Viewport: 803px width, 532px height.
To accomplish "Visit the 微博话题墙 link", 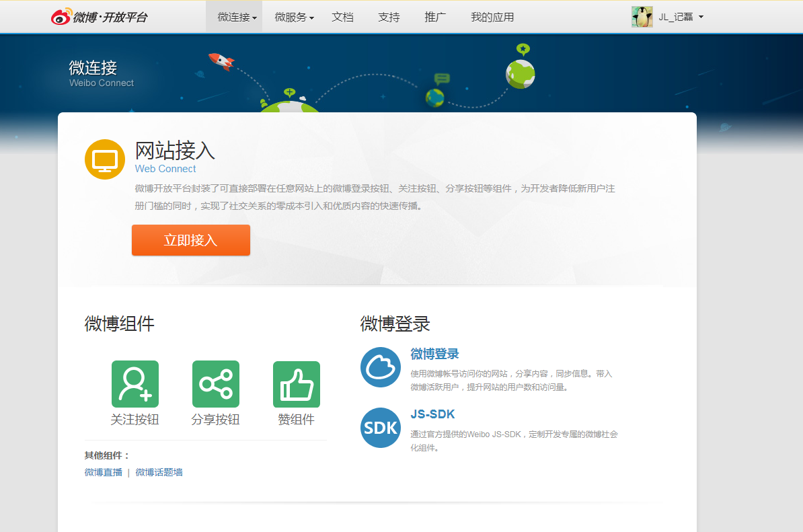I will click(159, 472).
